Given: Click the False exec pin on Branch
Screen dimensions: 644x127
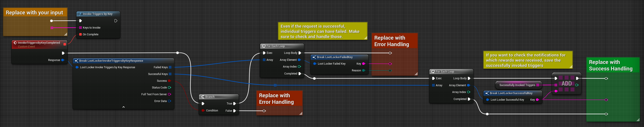Looking at the screenshot, I should click(x=235, y=111).
